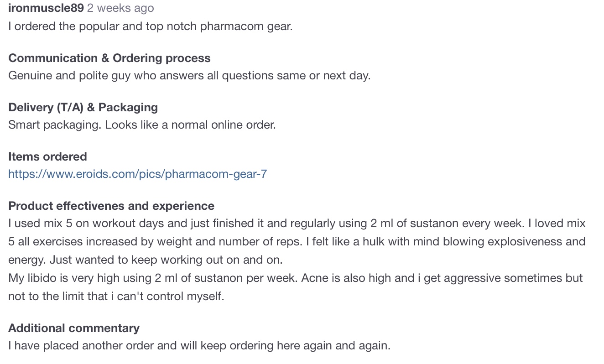Viewport: 604px width, 364px height.
Task: Click the "Smart packaging" sentence
Action: [x=142, y=125]
